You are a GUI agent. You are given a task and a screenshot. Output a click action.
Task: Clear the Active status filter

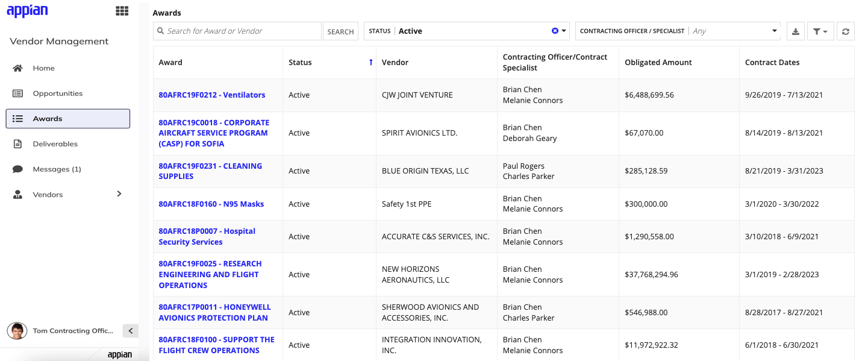[555, 31]
